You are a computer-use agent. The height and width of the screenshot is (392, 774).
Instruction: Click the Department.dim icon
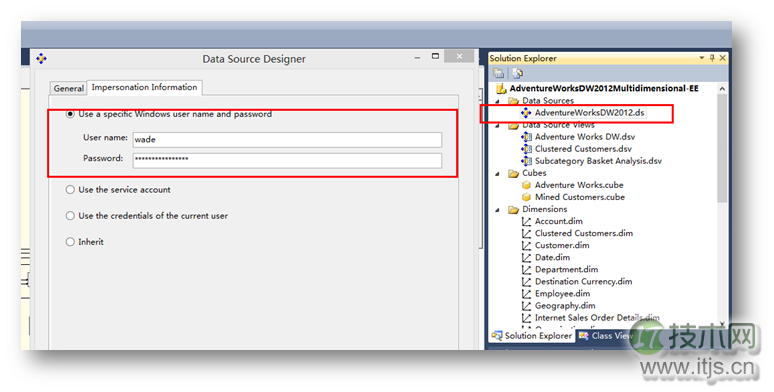click(526, 270)
